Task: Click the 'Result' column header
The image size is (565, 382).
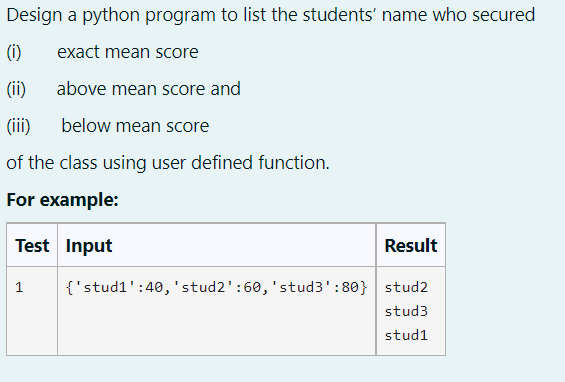Action: (411, 246)
